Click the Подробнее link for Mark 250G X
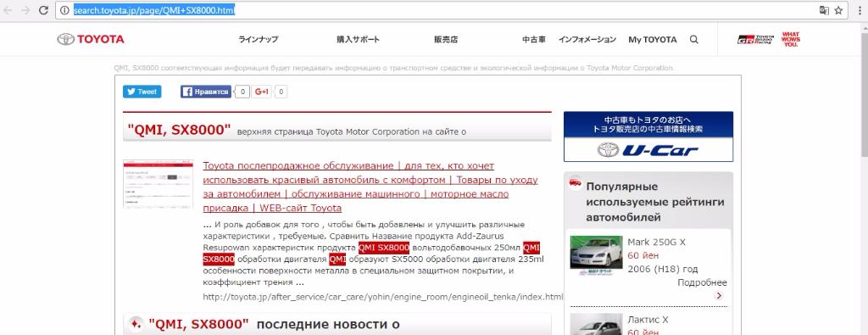Screen dimensions: 868x335 [x=702, y=283]
